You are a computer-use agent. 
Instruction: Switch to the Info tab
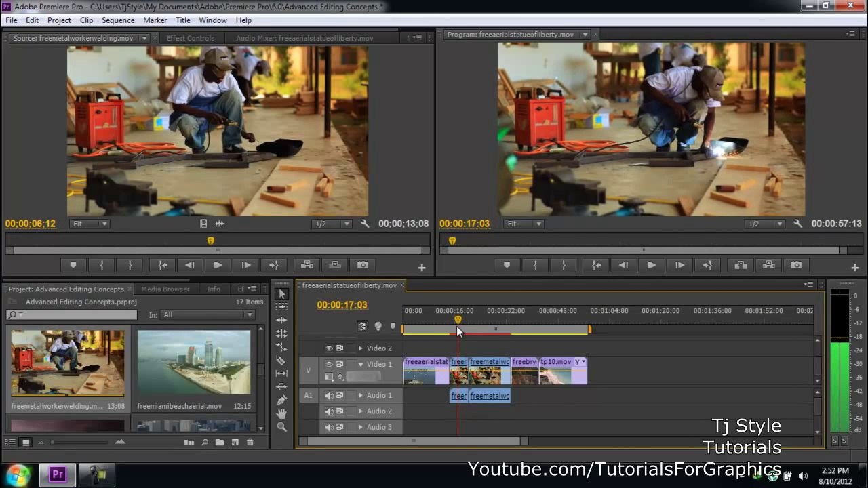pos(214,289)
